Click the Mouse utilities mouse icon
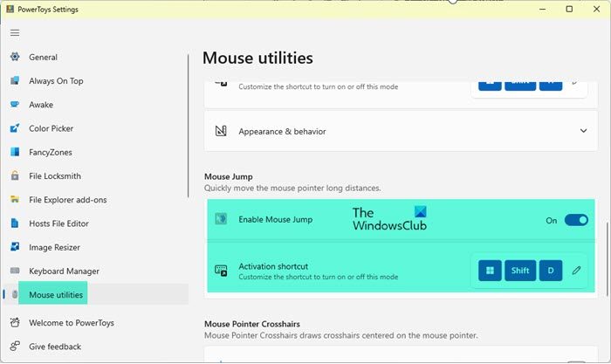The image size is (611, 364). 15,294
